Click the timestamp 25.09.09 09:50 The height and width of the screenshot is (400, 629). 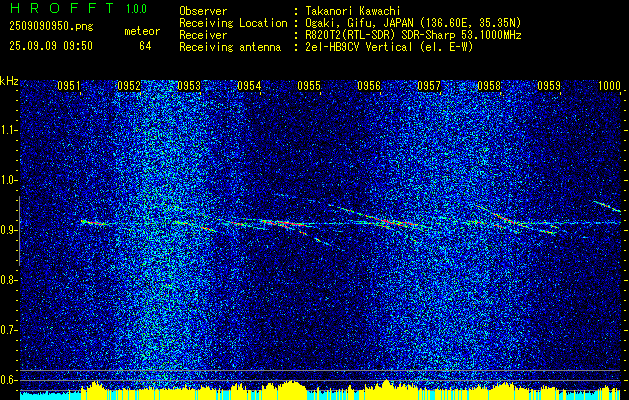[51, 46]
